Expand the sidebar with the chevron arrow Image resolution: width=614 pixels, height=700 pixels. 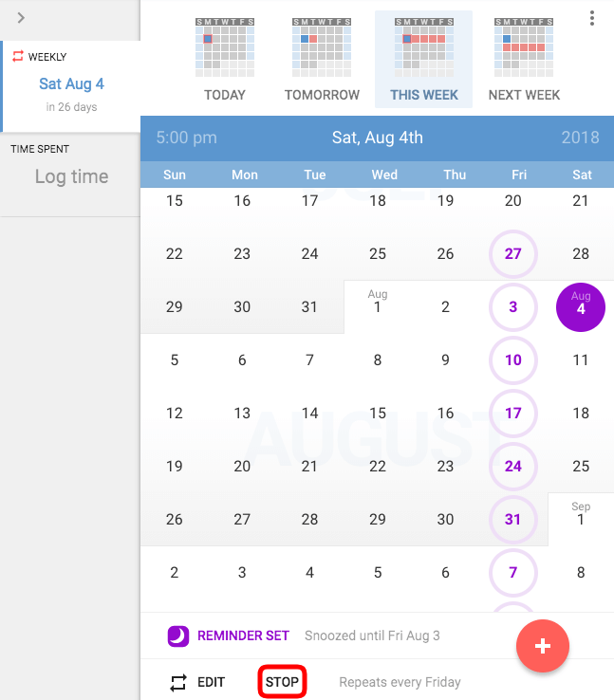[x=21, y=18]
